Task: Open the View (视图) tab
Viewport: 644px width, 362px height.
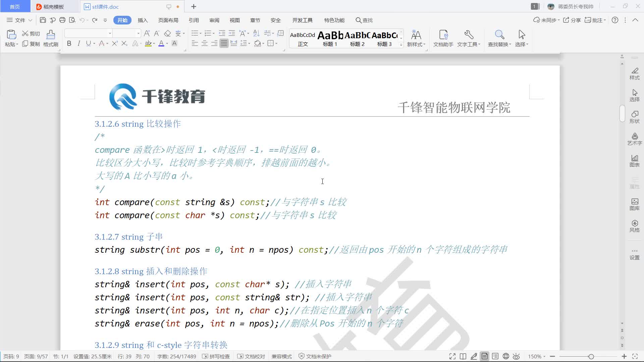Action: (x=234, y=20)
